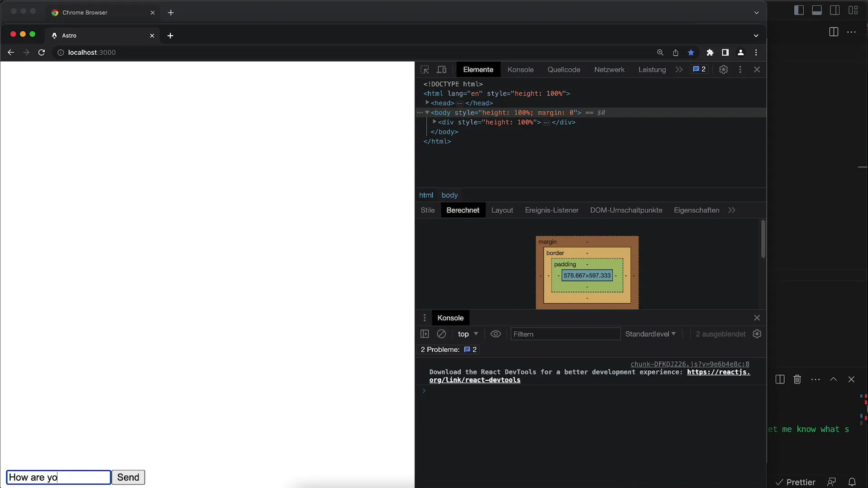Select the Stile styles tab
The height and width of the screenshot is (488, 868).
[428, 210]
